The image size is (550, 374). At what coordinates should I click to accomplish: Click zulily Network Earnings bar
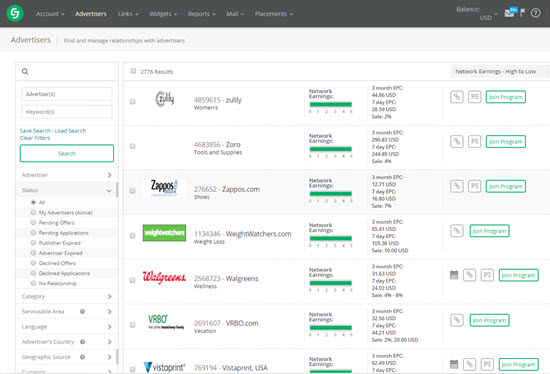pos(330,104)
